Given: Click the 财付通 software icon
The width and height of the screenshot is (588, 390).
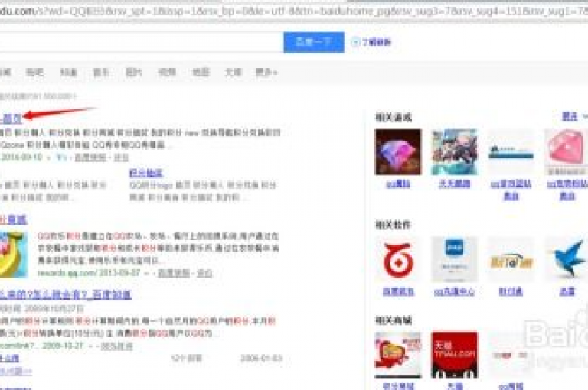Looking at the screenshot, I should coord(511,259).
